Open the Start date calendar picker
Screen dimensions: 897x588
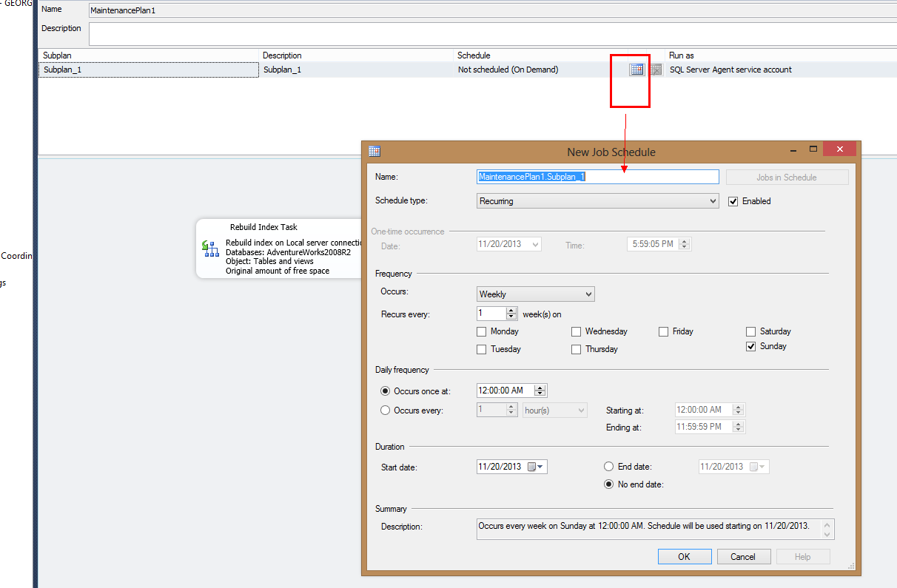[540, 467]
